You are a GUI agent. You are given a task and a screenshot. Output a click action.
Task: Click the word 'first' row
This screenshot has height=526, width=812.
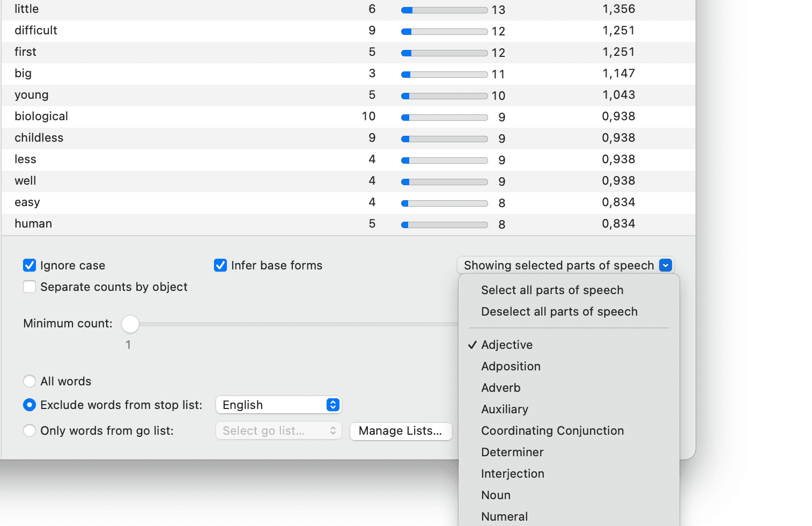click(348, 52)
